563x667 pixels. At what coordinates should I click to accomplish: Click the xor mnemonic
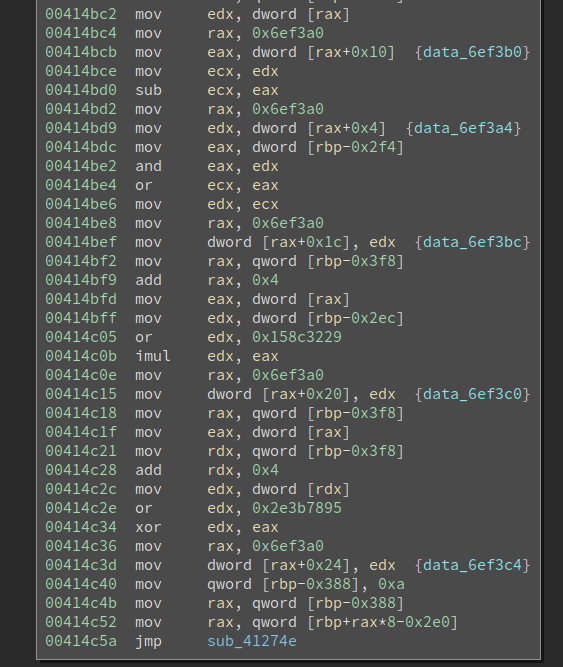pyautogui.click(x=148, y=527)
